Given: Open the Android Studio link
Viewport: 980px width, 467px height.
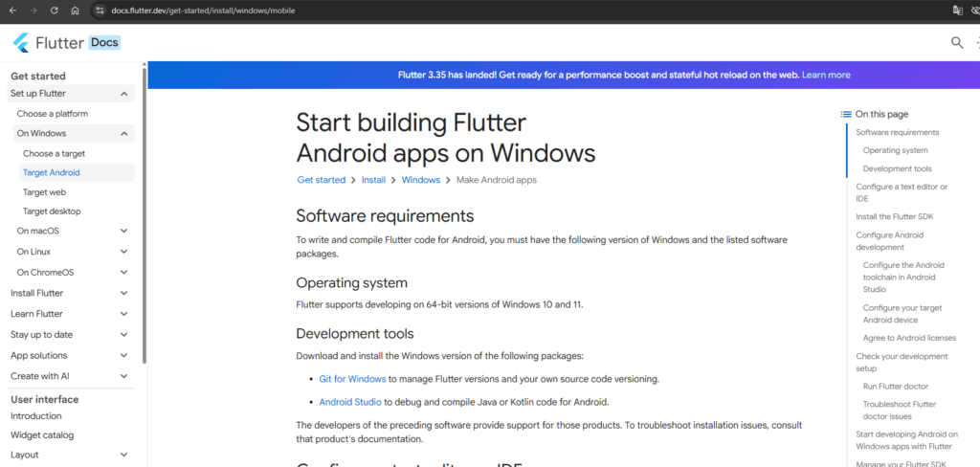Looking at the screenshot, I should pyautogui.click(x=350, y=402).
